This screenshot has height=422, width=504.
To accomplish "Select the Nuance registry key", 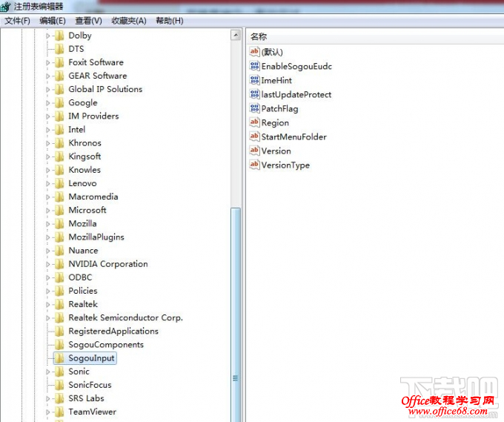I will 83,251.
